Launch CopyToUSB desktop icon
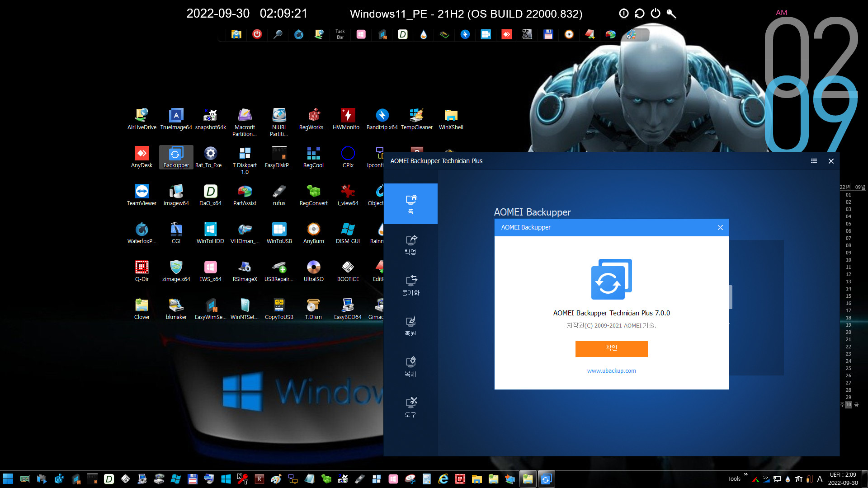 (x=279, y=309)
